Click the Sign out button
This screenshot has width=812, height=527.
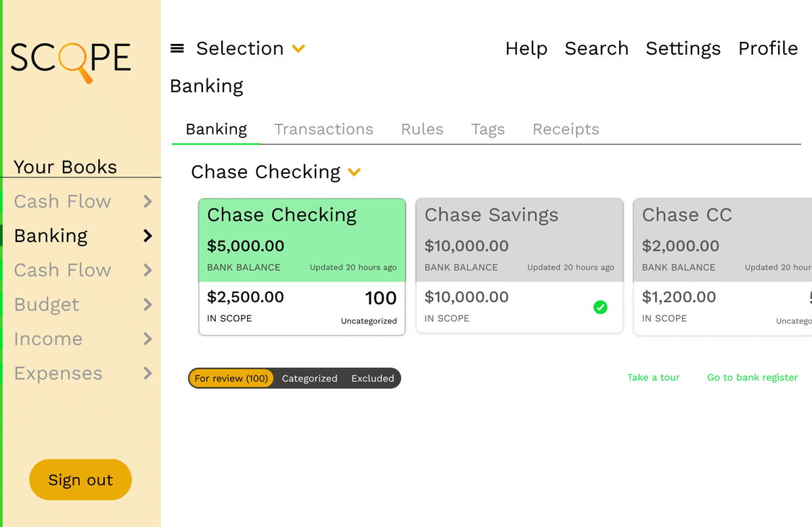click(80, 480)
